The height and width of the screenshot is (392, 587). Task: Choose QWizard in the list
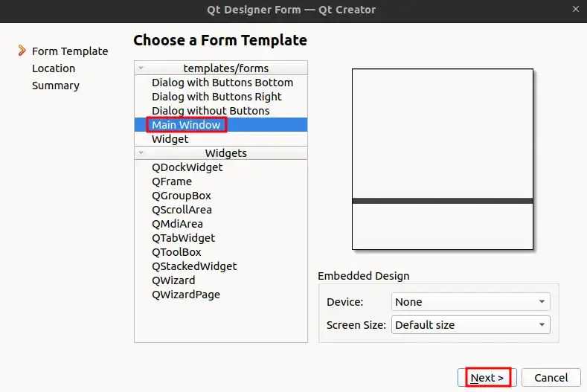click(221, 280)
